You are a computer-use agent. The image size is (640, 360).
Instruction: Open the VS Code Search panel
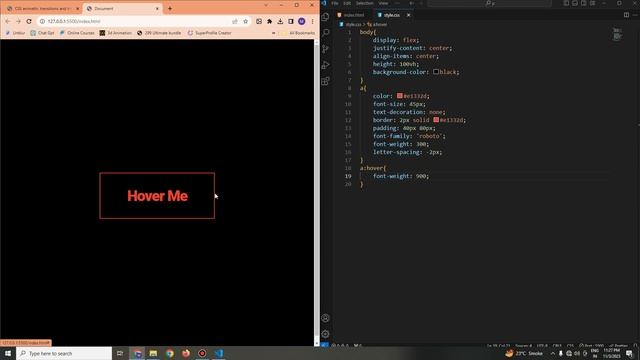click(325, 33)
